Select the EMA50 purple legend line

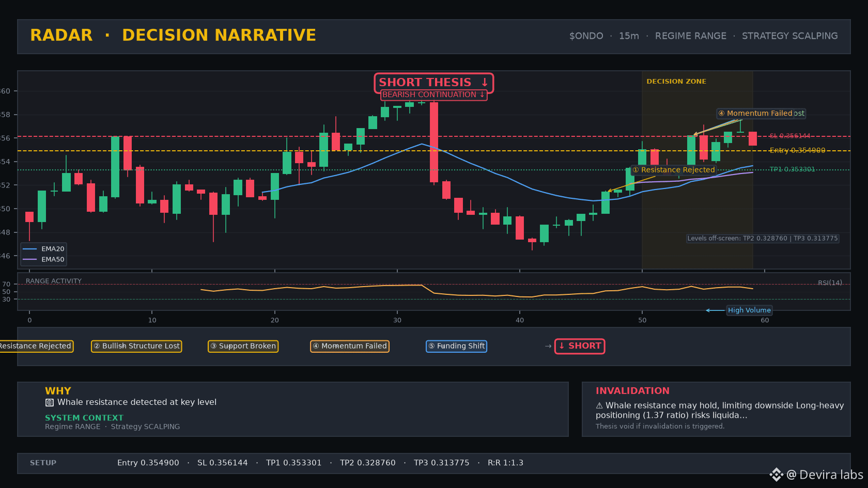coord(30,260)
